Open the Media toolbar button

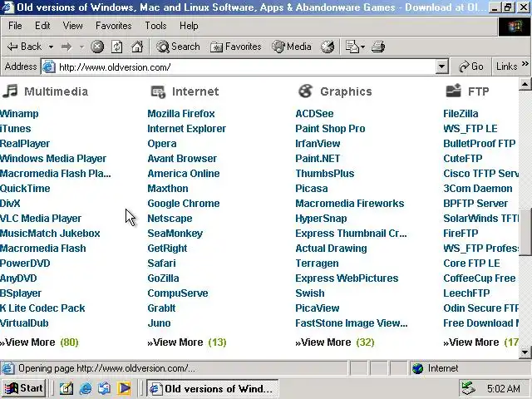[x=292, y=47]
